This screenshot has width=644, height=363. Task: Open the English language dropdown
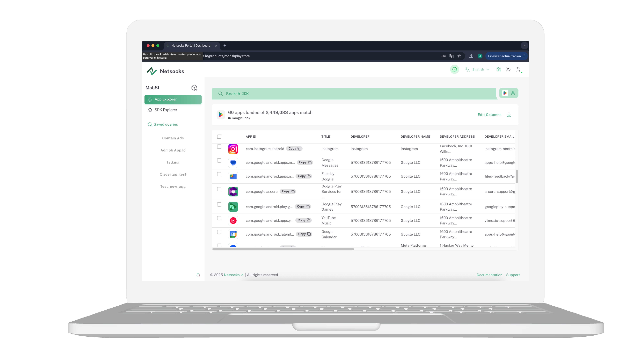click(x=478, y=70)
